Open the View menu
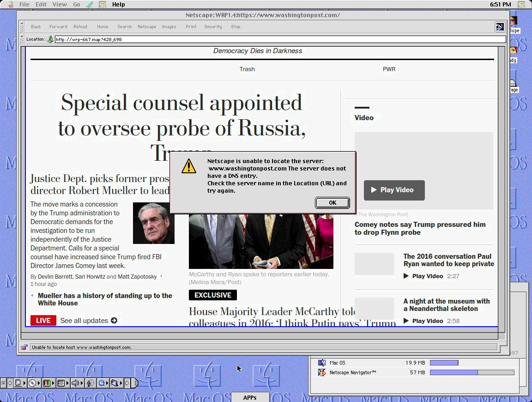The height and width of the screenshot is (402, 532). pyautogui.click(x=60, y=5)
